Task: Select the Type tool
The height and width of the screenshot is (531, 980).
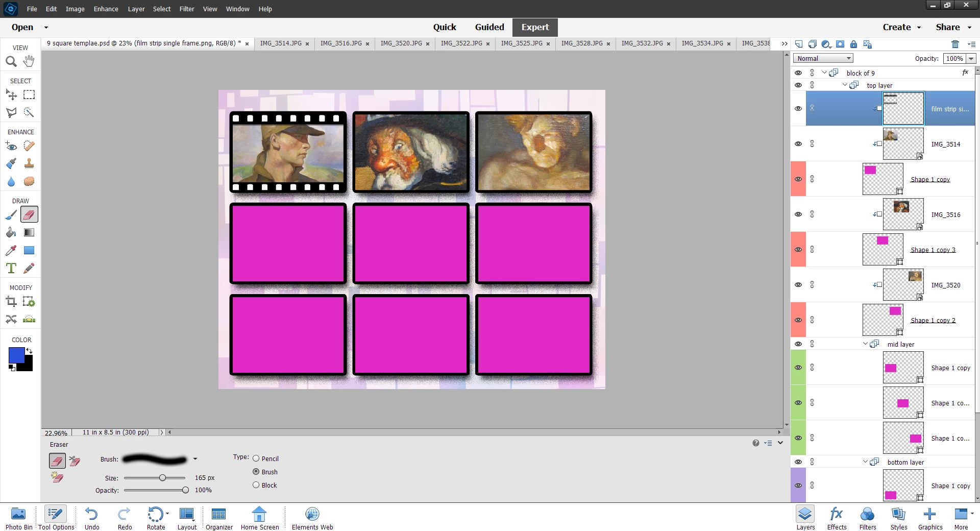Action: click(x=11, y=268)
